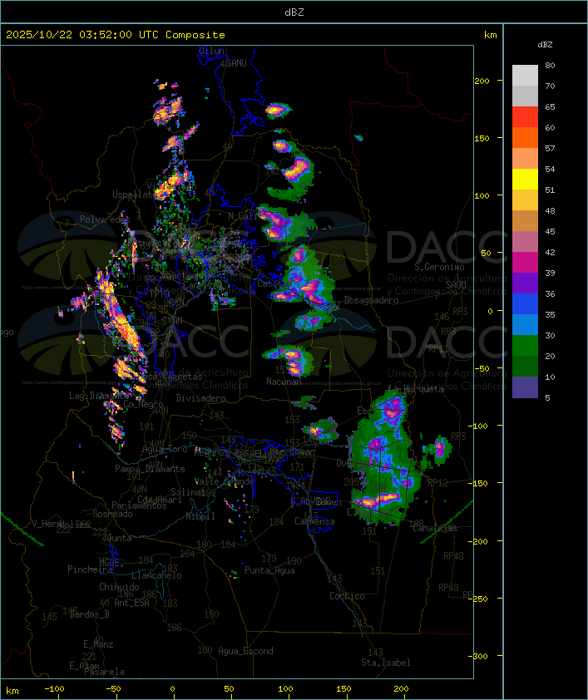
Task: Click the dBZ title in the top bar
Action: coord(294,12)
